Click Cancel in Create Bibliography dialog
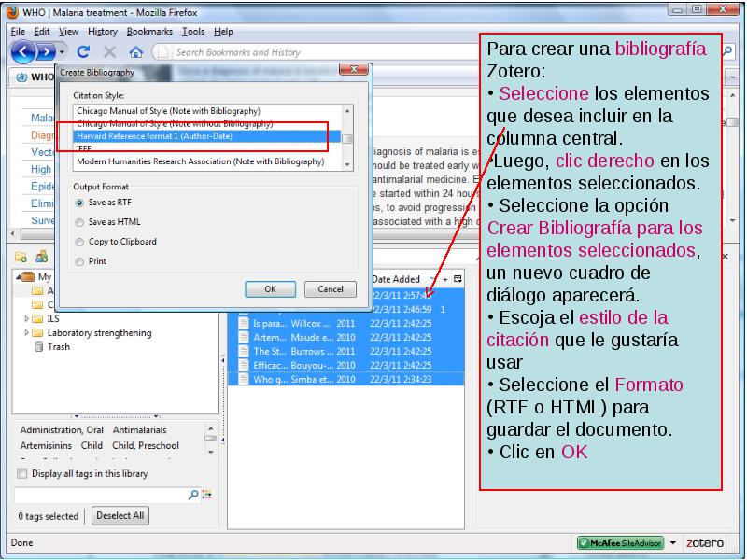Screen dimensions: 747x560 point(331,289)
